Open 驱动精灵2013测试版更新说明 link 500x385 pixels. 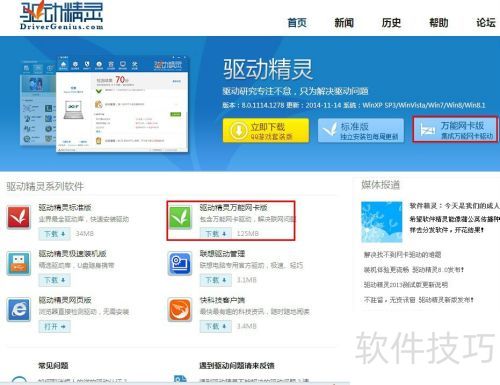pyautogui.click(x=406, y=285)
